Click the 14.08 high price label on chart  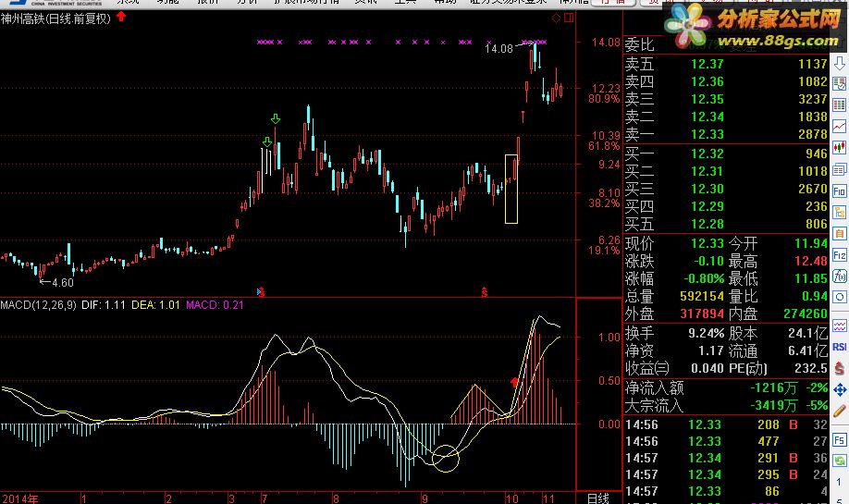[x=498, y=49]
